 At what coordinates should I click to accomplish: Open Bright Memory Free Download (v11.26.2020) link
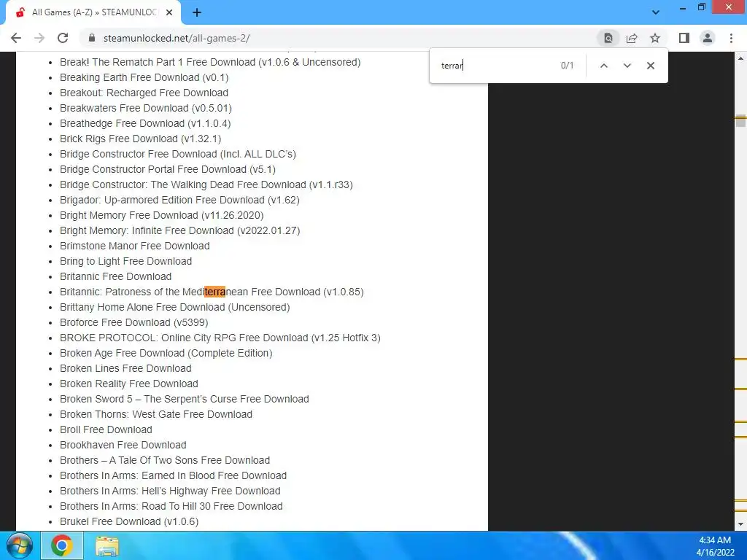tap(161, 215)
